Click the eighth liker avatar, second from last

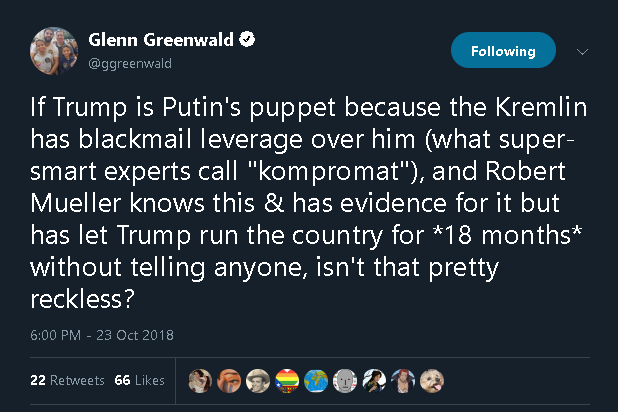tap(401, 380)
